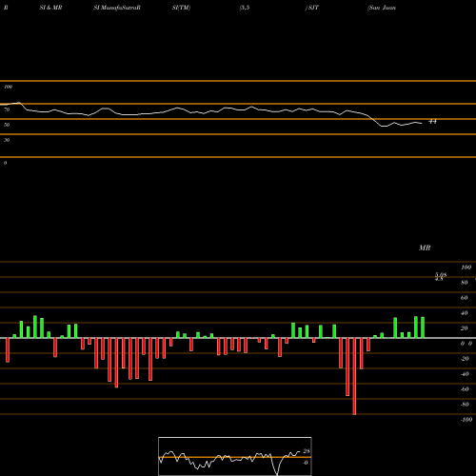Screen dimensions: 476x476
Task: Click the '80' label on MR axis
Action: pos(465,283)
